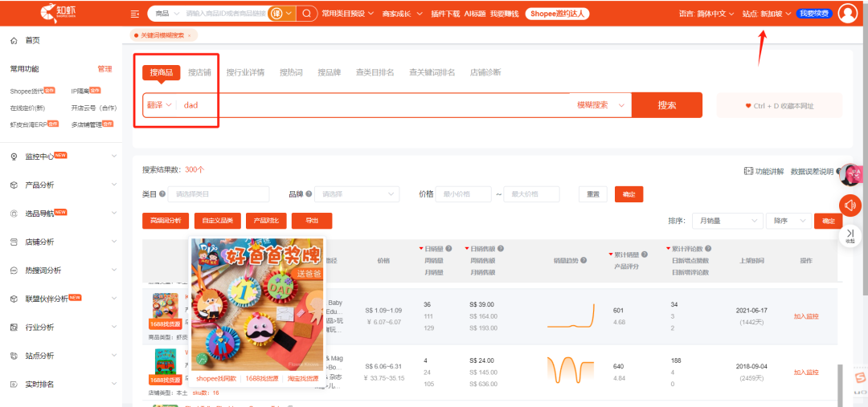The height and width of the screenshot is (407, 868).
Task: Click the orange 译 translate icon
Action: (275, 14)
